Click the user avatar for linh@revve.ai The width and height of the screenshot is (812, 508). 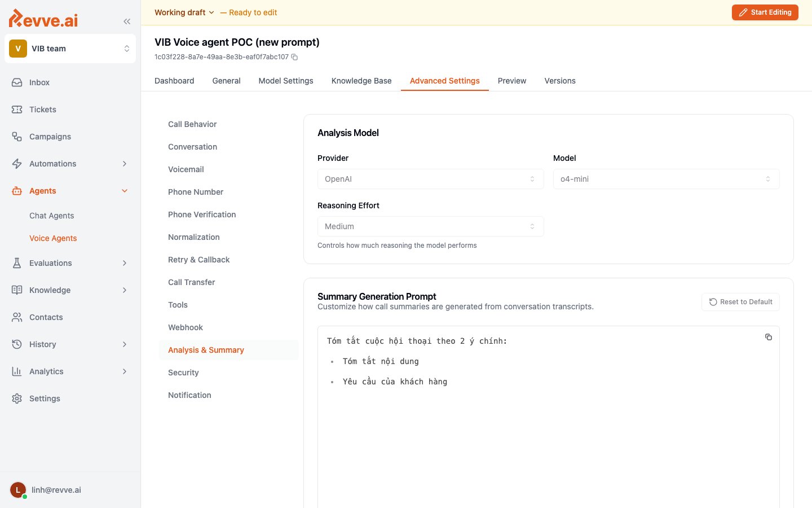[x=18, y=490]
